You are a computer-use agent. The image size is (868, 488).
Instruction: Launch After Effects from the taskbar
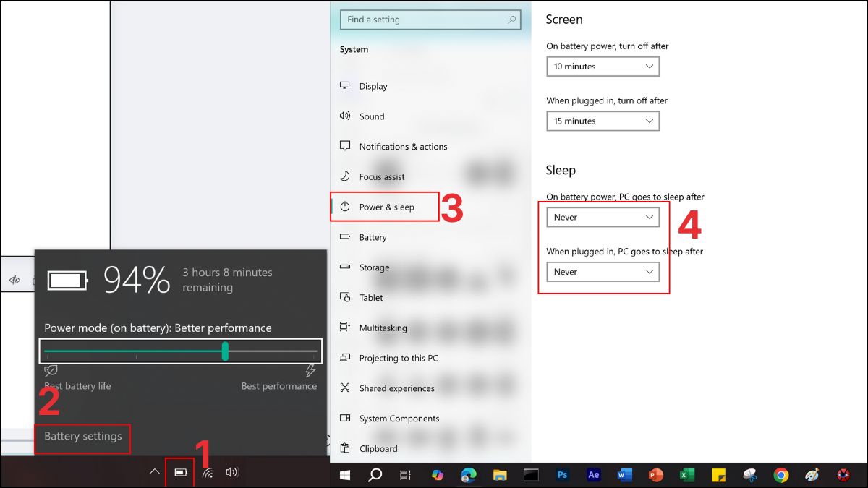click(594, 475)
